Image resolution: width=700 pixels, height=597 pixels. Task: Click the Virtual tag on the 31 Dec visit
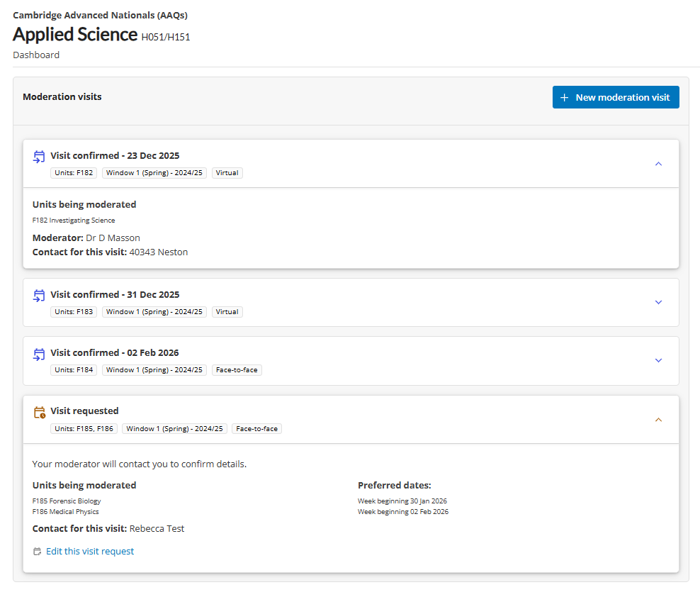(x=227, y=312)
